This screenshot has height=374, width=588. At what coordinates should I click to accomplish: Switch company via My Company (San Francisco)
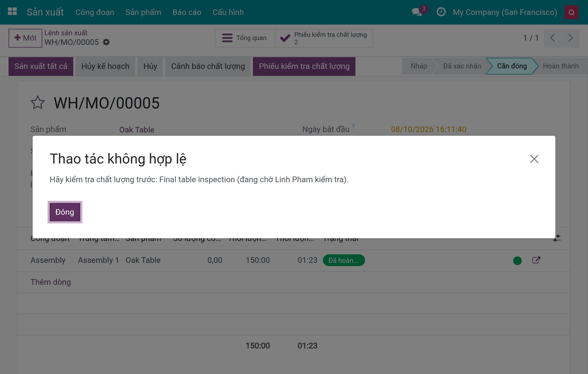tap(505, 12)
